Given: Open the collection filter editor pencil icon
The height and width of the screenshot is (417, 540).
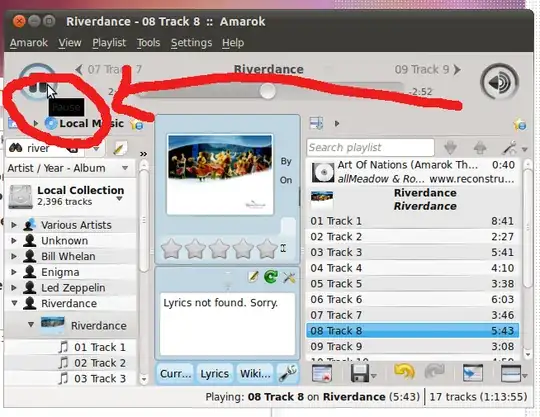Looking at the screenshot, I should point(120,149).
